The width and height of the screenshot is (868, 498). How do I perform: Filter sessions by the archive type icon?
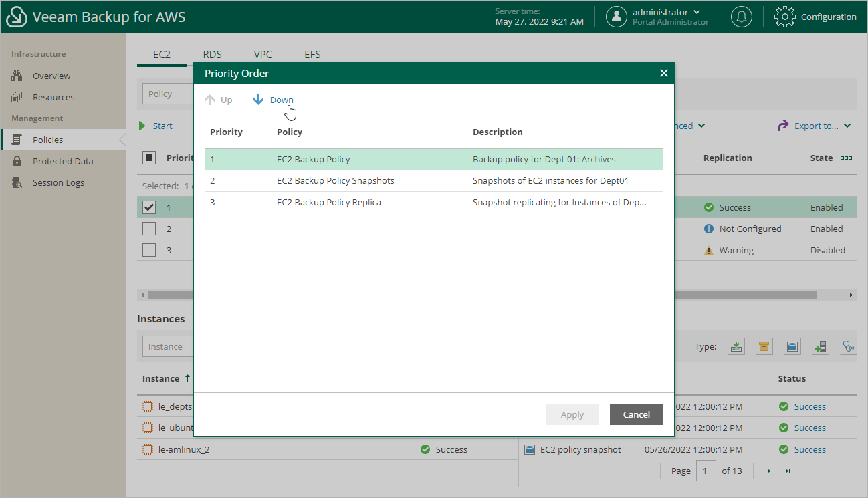click(x=764, y=346)
